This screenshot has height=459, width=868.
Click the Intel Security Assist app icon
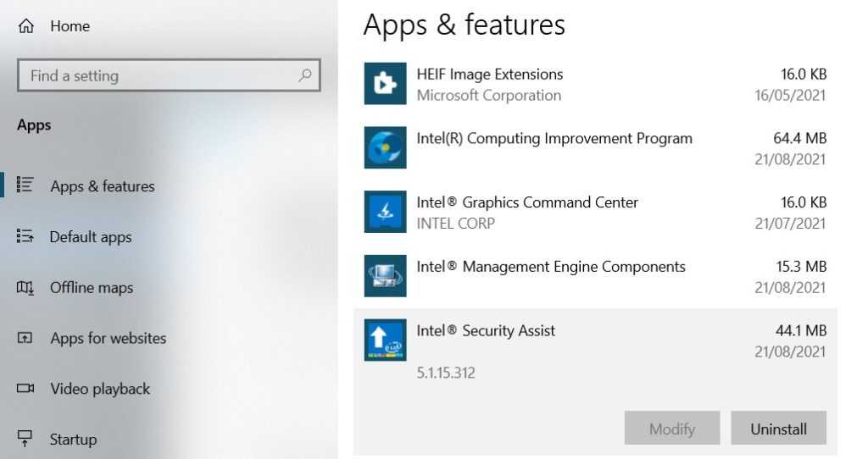[x=385, y=340]
